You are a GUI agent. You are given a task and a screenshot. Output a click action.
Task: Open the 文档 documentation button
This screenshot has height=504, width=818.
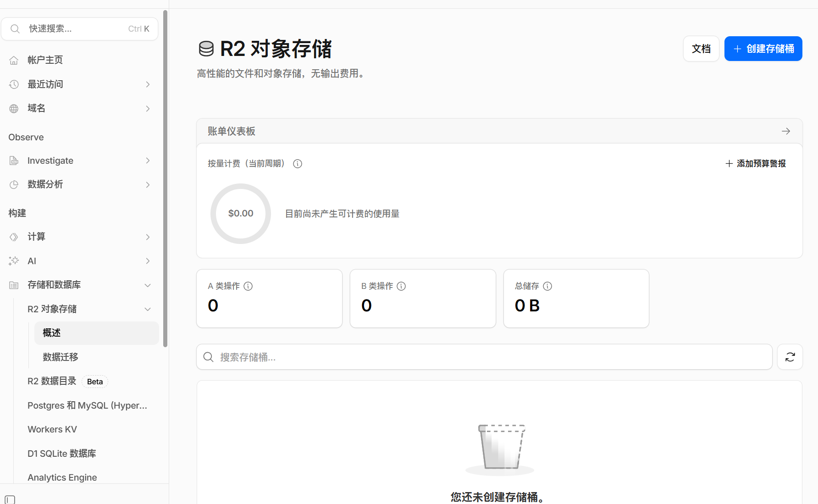point(701,49)
